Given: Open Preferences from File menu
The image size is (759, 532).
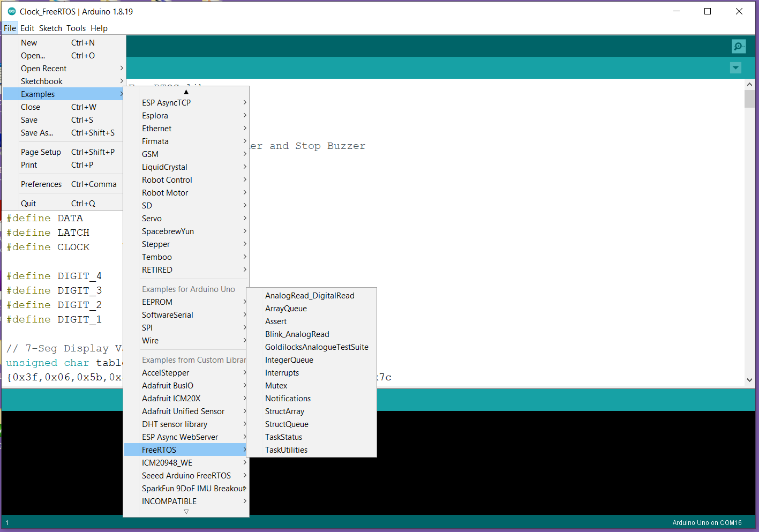Looking at the screenshot, I should pyautogui.click(x=64, y=184).
